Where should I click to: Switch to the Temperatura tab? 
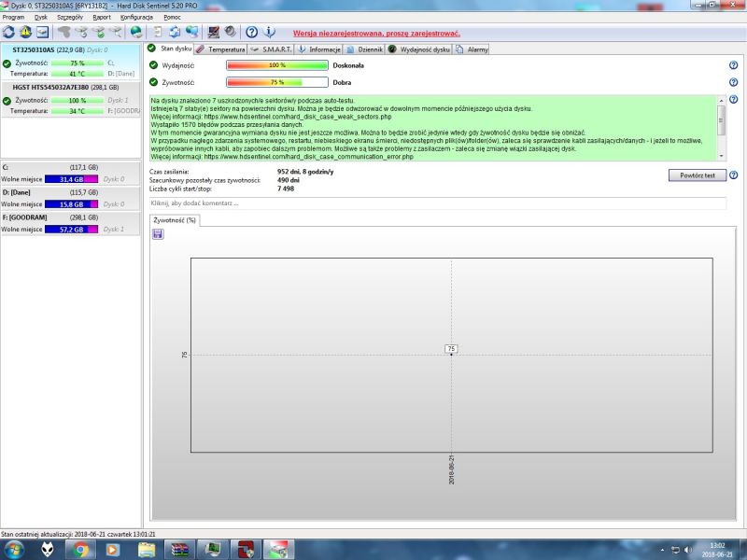220,49
